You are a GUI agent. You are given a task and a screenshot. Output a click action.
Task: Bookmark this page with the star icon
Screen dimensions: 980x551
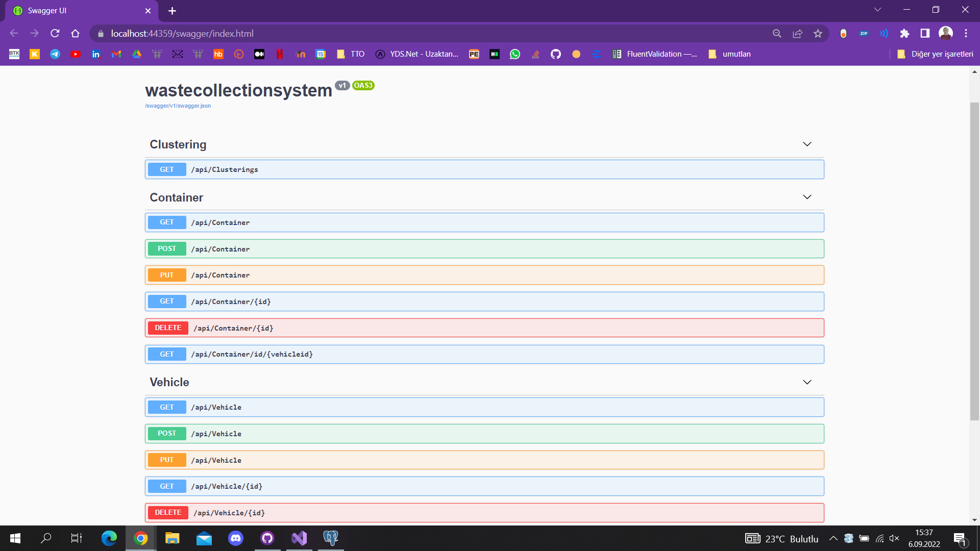[x=818, y=34]
